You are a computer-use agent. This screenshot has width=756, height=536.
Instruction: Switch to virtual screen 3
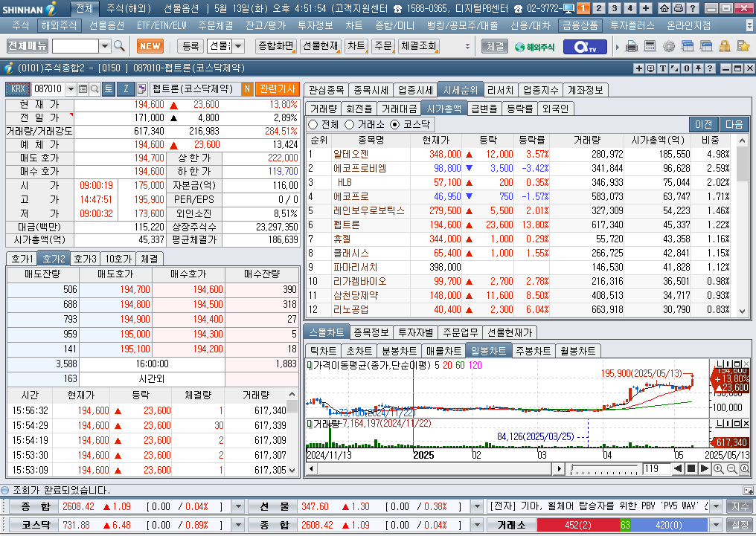(x=615, y=8)
